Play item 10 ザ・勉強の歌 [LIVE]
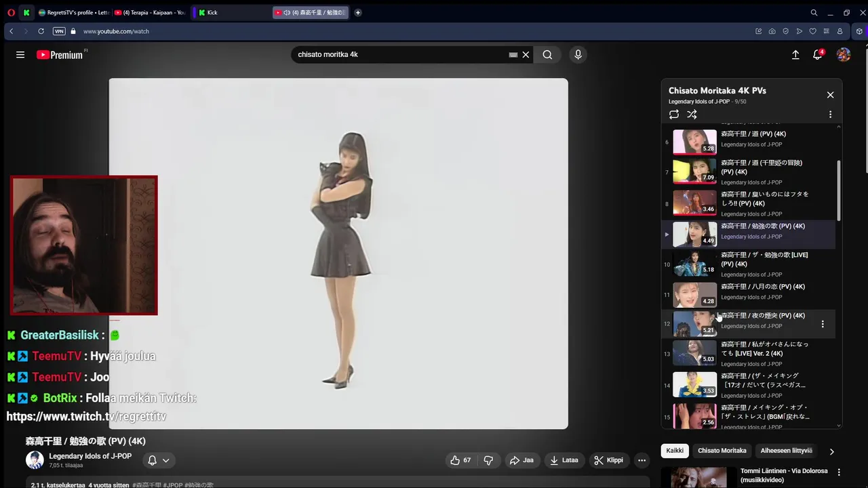Image resolution: width=868 pixels, height=488 pixels. [748, 264]
